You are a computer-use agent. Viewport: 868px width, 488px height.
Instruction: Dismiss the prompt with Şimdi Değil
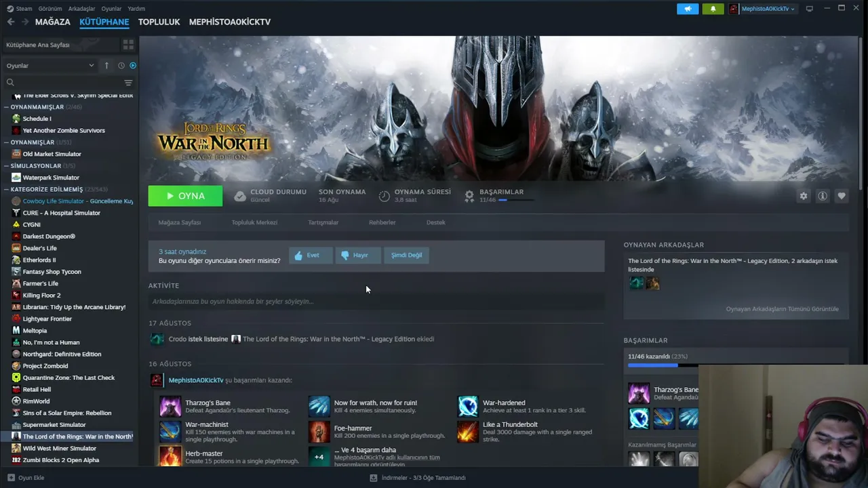click(406, 256)
